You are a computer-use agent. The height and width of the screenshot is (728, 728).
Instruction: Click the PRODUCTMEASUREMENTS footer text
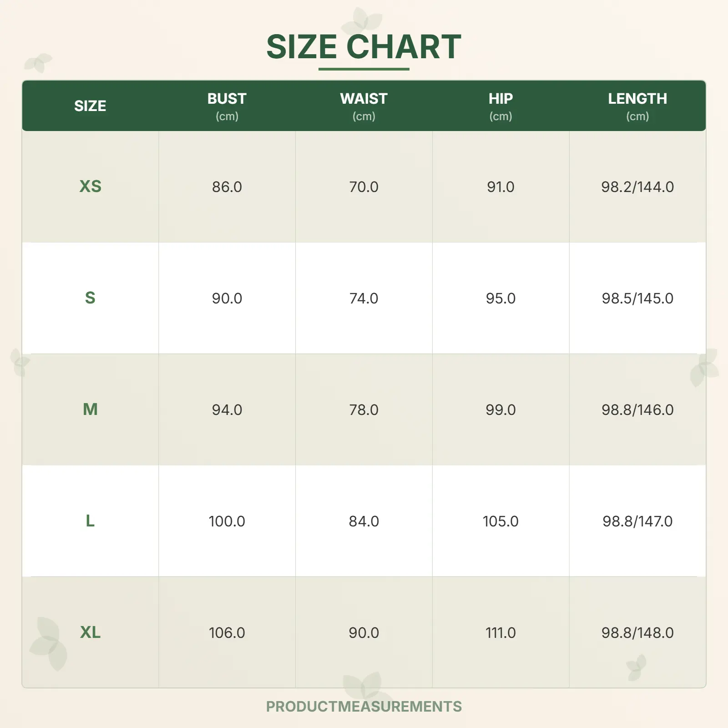click(x=364, y=706)
